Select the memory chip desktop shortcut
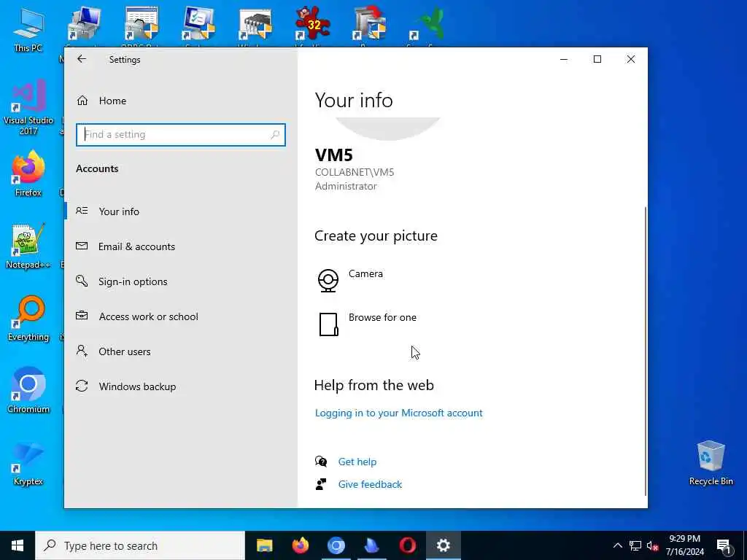 [255, 24]
